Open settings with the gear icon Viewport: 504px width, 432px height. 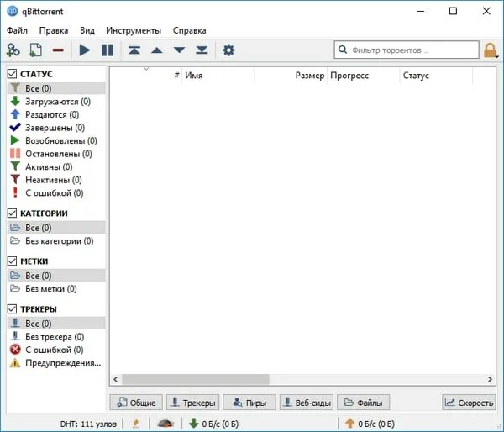pos(228,50)
